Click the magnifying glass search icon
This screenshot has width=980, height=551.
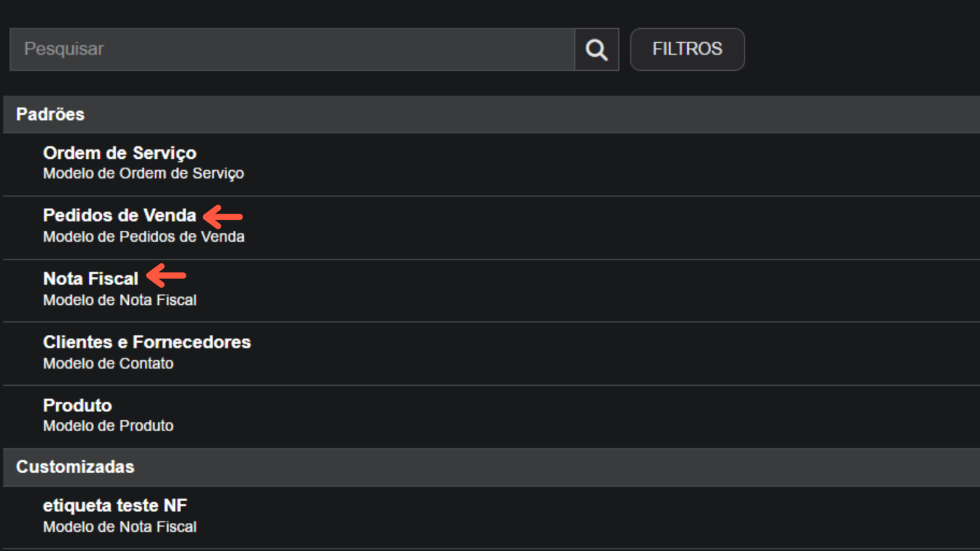[x=596, y=49]
